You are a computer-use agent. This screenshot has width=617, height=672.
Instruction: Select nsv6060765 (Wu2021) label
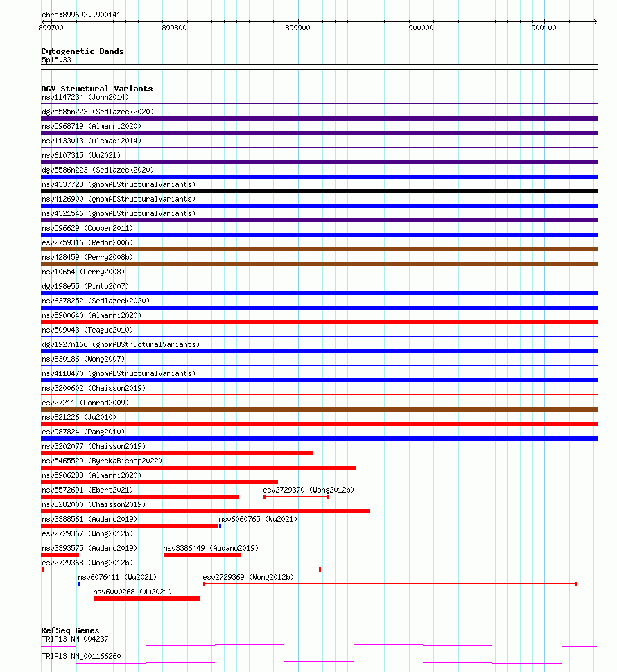pyautogui.click(x=258, y=520)
